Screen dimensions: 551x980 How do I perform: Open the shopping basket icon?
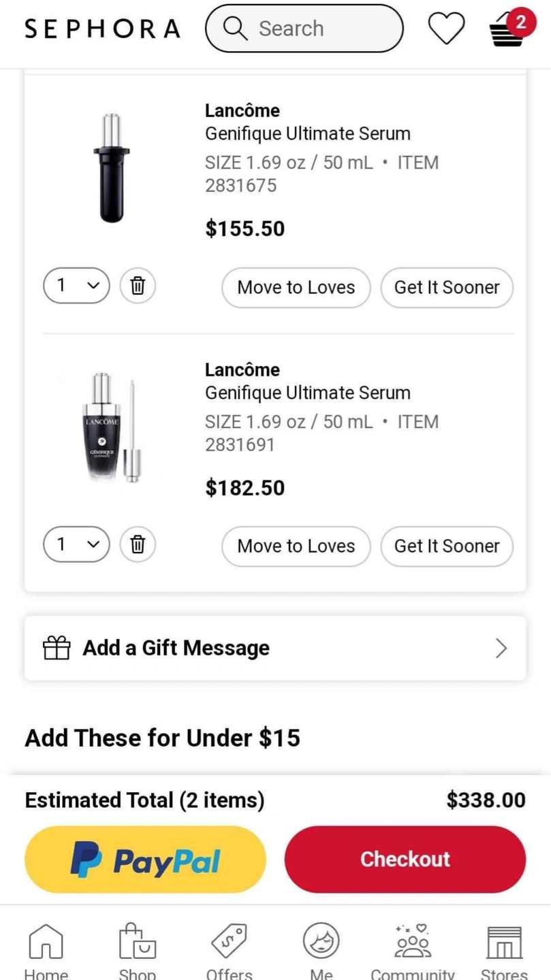point(507,30)
